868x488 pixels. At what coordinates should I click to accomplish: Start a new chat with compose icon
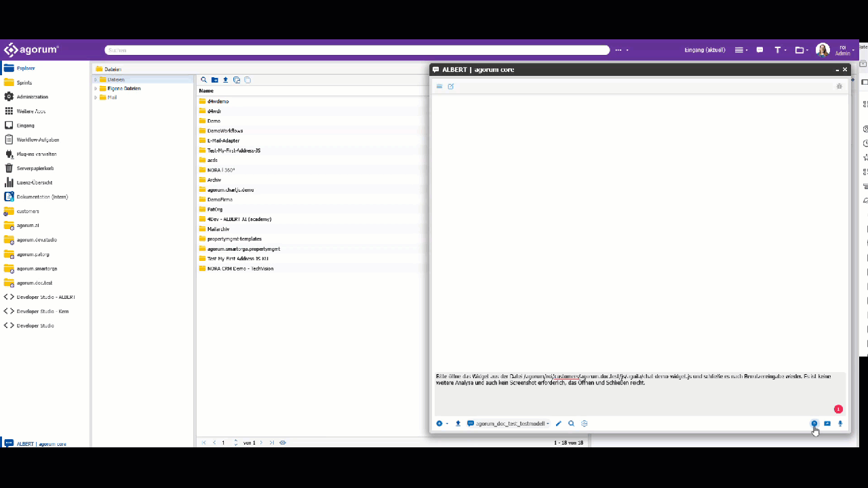[x=451, y=87]
